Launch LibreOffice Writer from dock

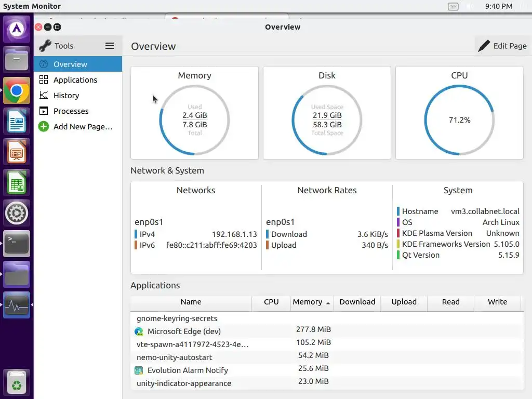pyautogui.click(x=16, y=121)
